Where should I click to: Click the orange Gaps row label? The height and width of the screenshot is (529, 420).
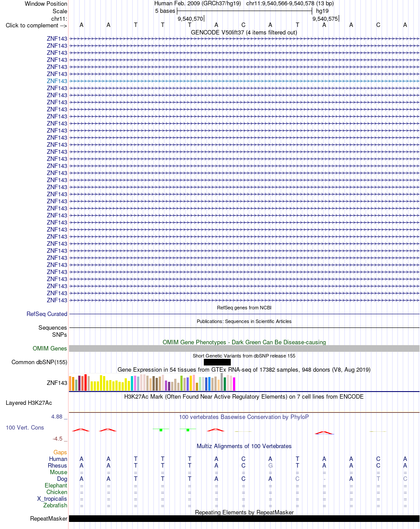60,453
